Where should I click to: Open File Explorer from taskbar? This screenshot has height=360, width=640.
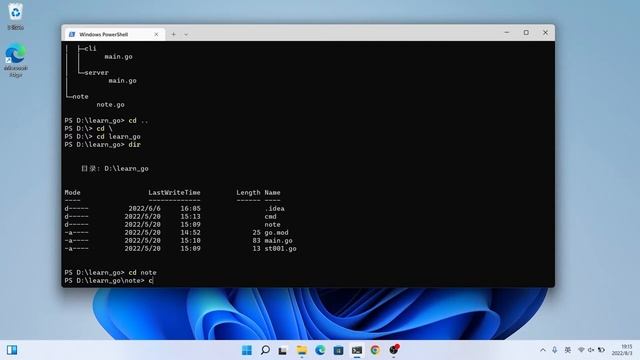pyautogui.click(x=302, y=350)
